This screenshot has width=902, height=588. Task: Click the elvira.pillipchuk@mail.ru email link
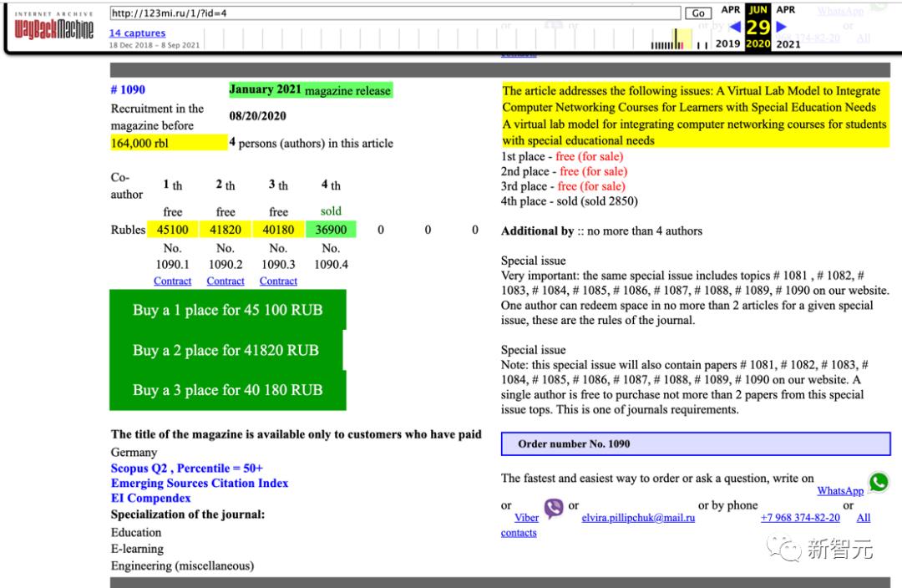point(638,518)
